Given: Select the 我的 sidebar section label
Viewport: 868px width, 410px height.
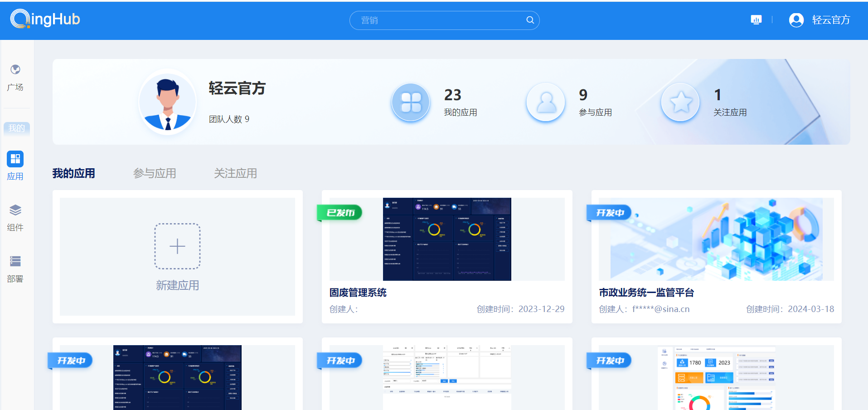Looking at the screenshot, I should point(17,128).
